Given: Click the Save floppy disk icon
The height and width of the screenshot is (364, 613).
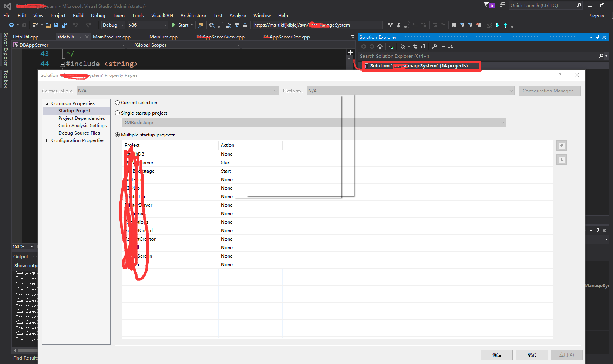Looking at the screenshot, I should click(56, 25).
